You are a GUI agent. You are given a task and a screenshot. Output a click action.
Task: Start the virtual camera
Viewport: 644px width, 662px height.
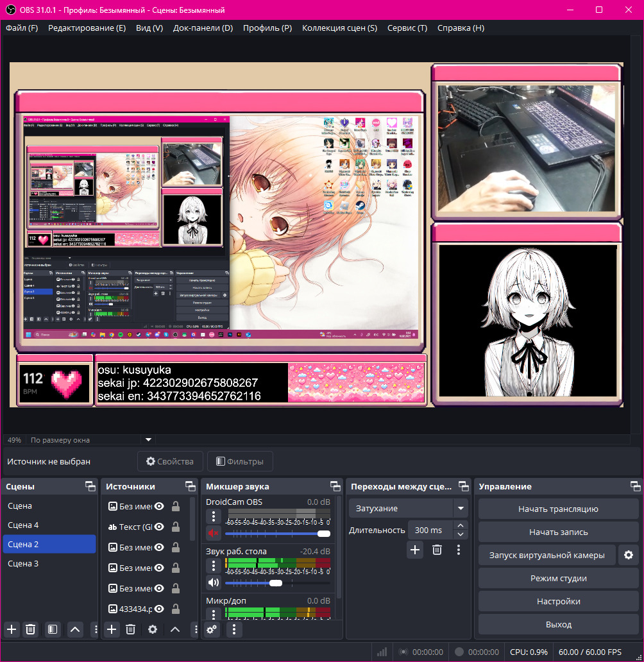(x=547, y=555)
